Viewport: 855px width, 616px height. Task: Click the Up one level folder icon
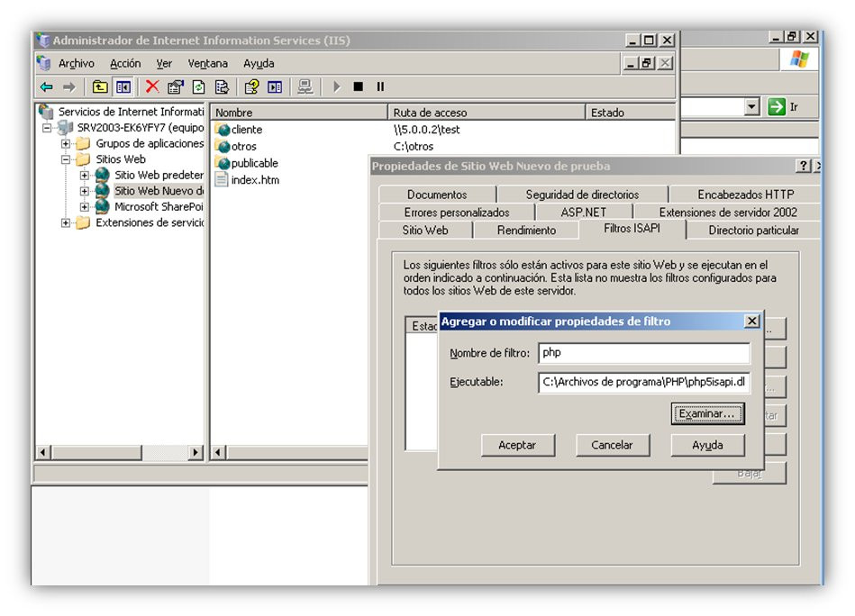coord(100,86)
